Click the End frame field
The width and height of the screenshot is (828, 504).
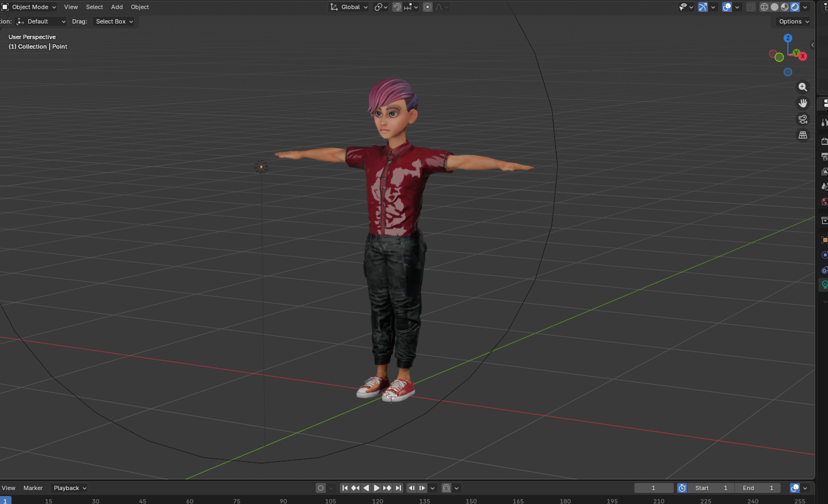[758, 488]
